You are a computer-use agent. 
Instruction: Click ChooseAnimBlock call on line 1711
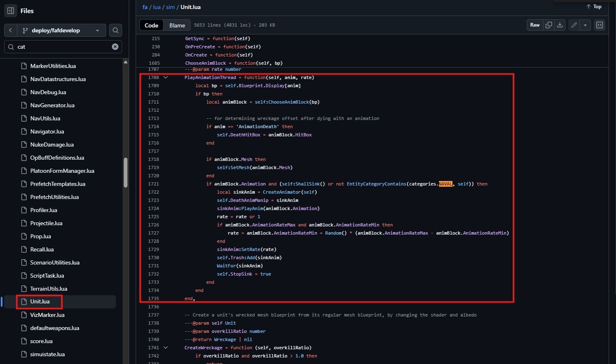[x=288, y=102]
